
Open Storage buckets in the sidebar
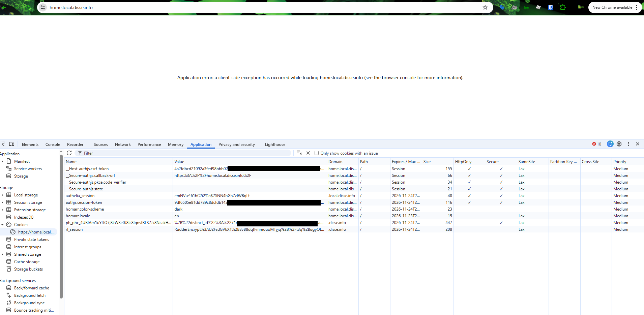(28, 269)
